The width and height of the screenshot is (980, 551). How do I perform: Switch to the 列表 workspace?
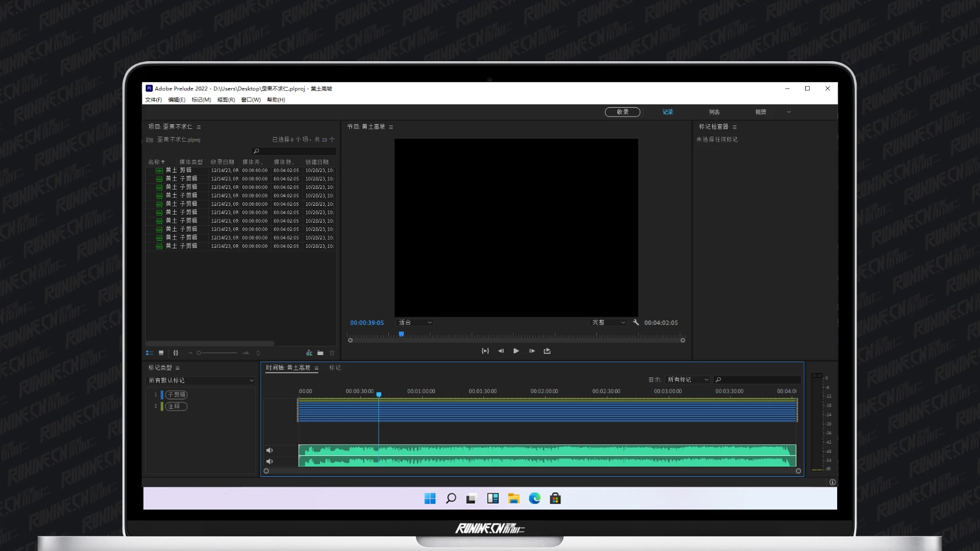714,112
